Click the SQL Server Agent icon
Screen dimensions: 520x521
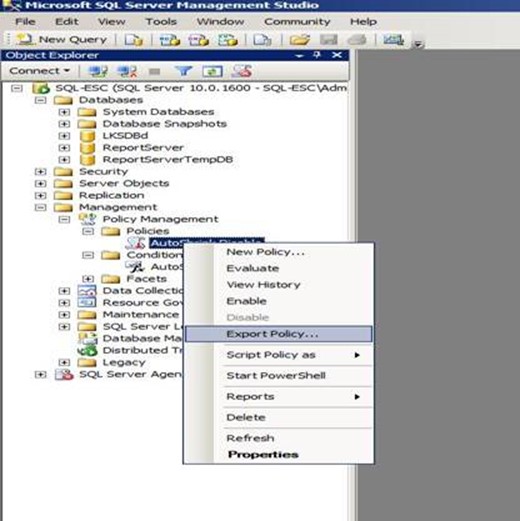click(x=64, y=374)
